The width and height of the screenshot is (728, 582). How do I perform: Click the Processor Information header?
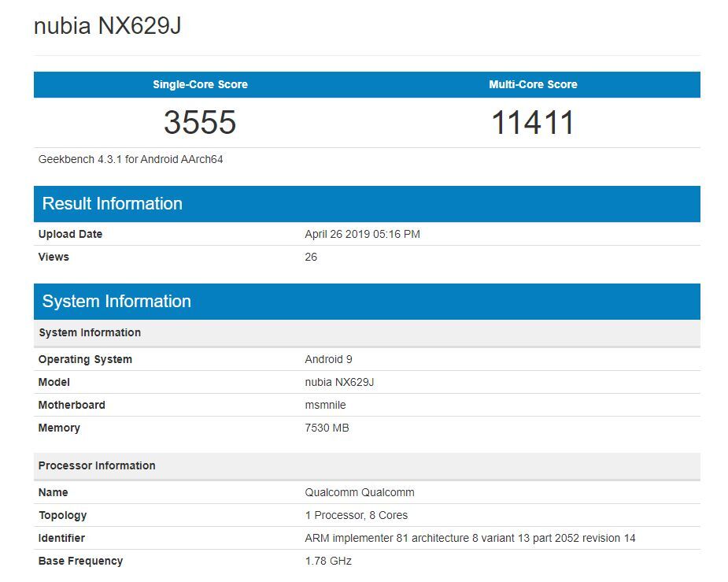click(x=98, y=465)
